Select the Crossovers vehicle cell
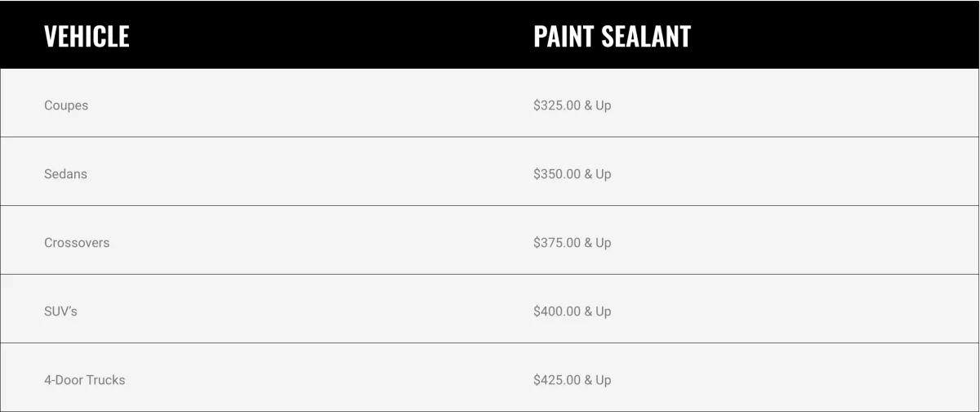 [x=77, y=243]
